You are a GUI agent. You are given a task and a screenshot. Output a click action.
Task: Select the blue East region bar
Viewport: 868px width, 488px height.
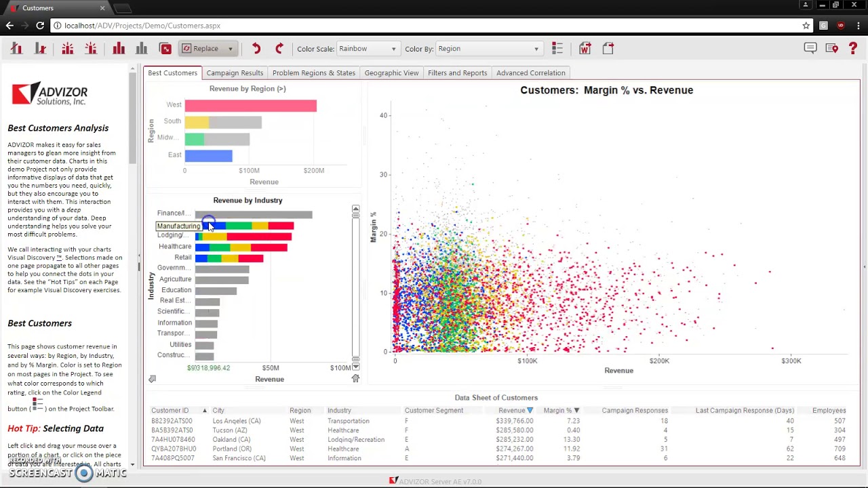coord(208,156)
